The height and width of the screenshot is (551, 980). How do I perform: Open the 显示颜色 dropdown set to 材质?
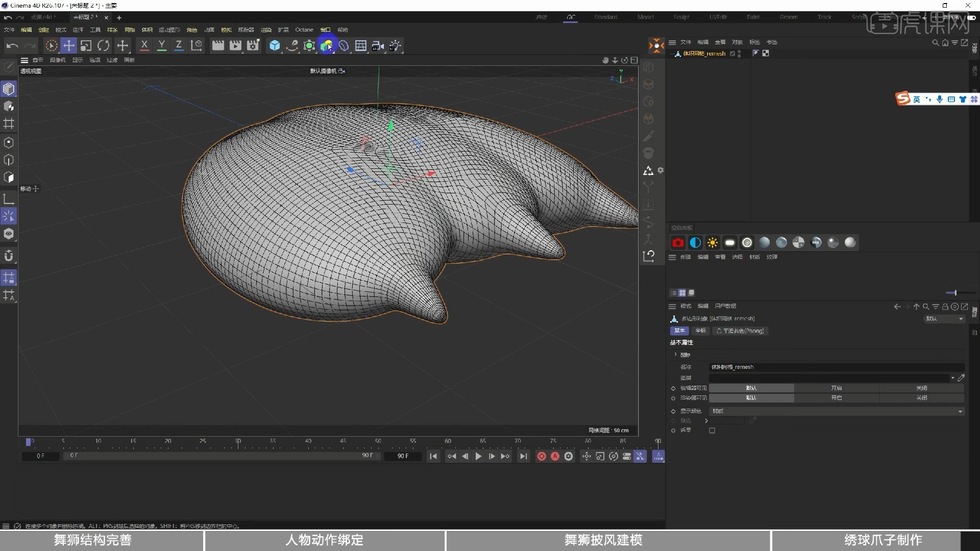click(837, 411)
